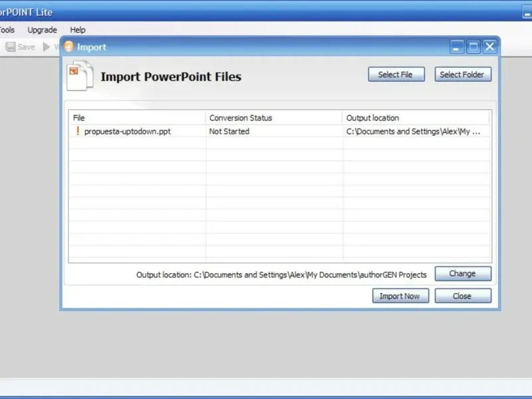Open the Upgrade menu
Viewport: 532px width, 399px height.
pos(42,30)
